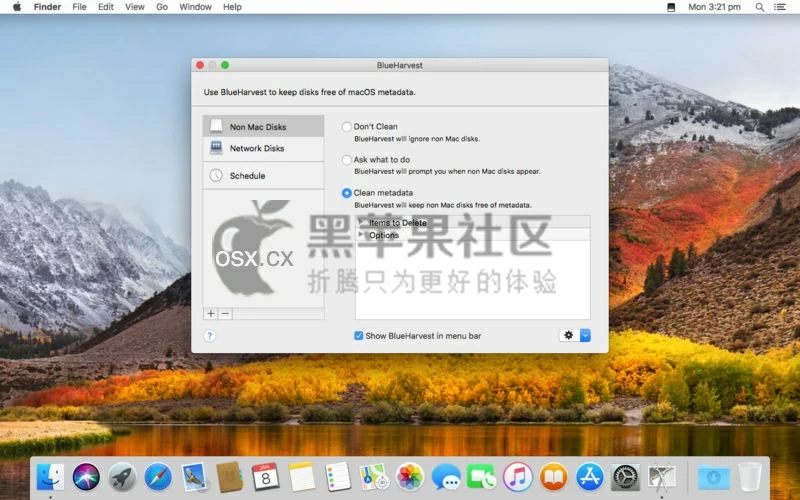The height and width of the screenshot is (500, 800).
Task: Select Non Mac Disks in sidebar
Action: pyautogui.click(x=263, y=127)
